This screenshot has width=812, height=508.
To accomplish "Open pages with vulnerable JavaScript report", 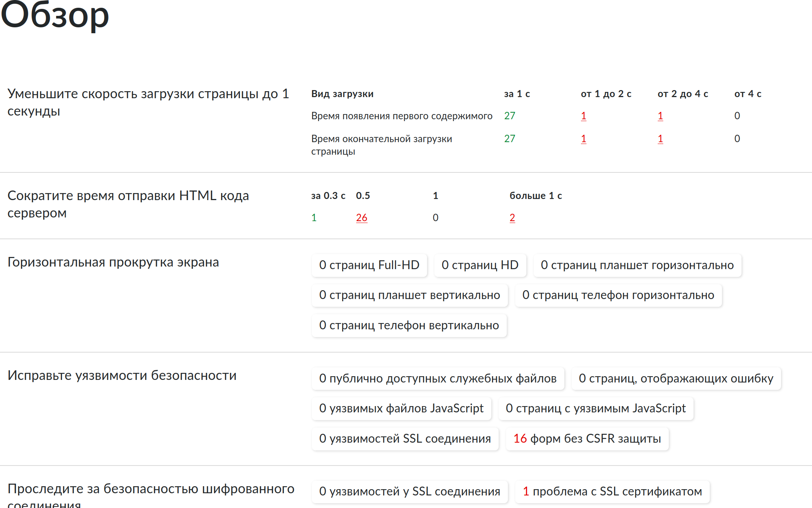I will point(596,409).
